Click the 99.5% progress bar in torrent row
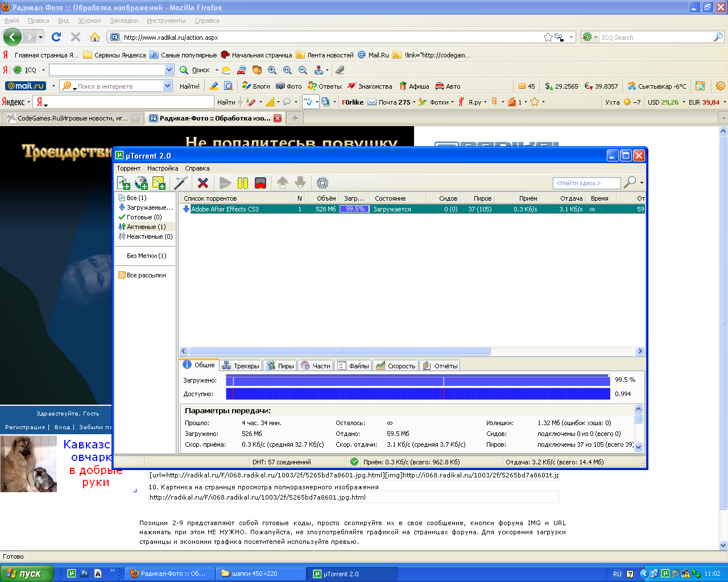 (x=354, y=209)
